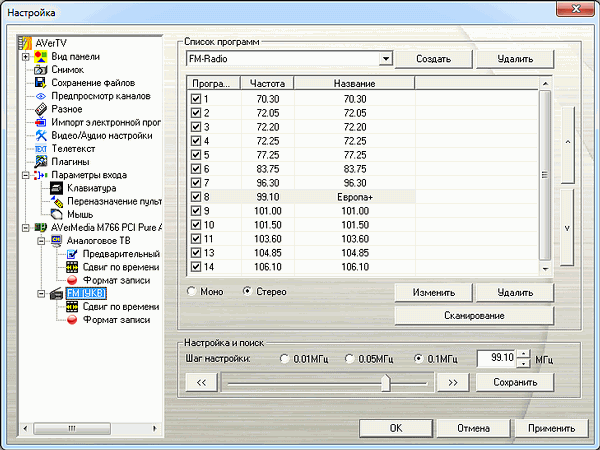600x450 pixels.
Task: Uncheck the checkbox for program 8 Европа+
Action: (x=196, y=198)
